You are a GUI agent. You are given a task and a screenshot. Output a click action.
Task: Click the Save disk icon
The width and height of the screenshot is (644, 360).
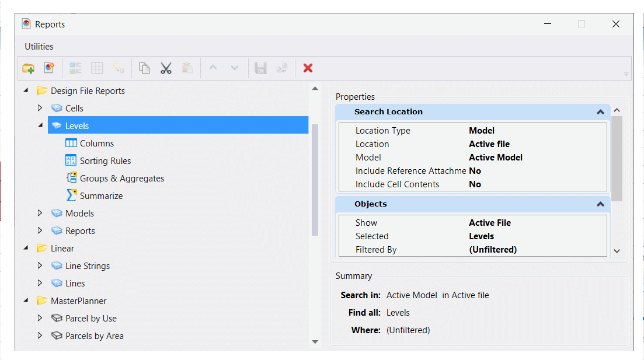pyautogui.click(x=261, y=68)
